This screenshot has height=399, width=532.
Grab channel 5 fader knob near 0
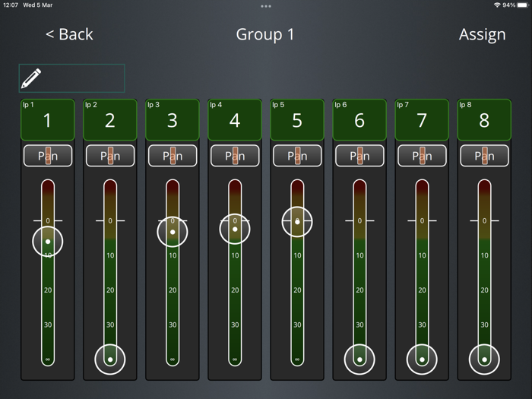tap(297, 222)
